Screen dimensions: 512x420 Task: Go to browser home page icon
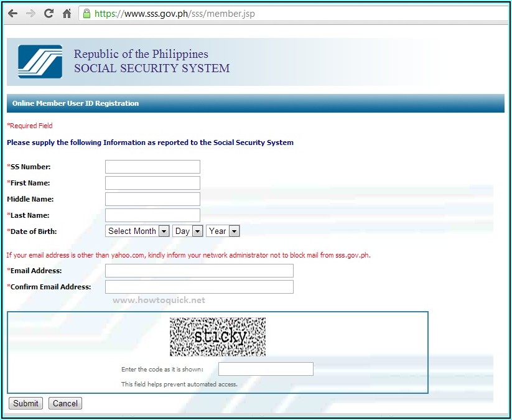coord(67,13)
